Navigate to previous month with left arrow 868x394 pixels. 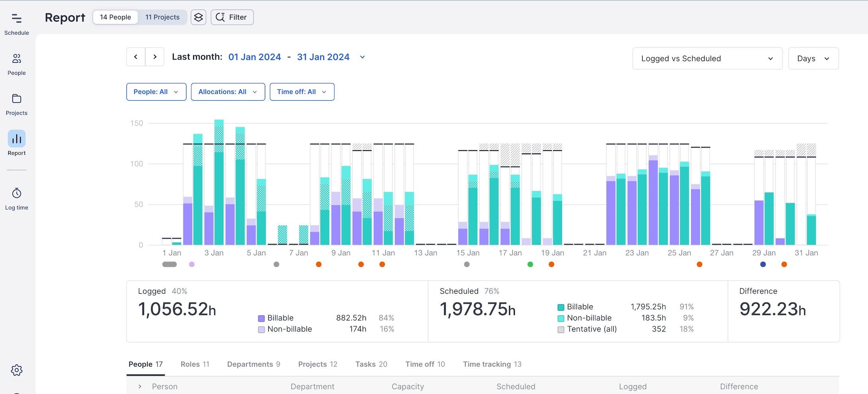pyautogui.click(x=136, y=56)
